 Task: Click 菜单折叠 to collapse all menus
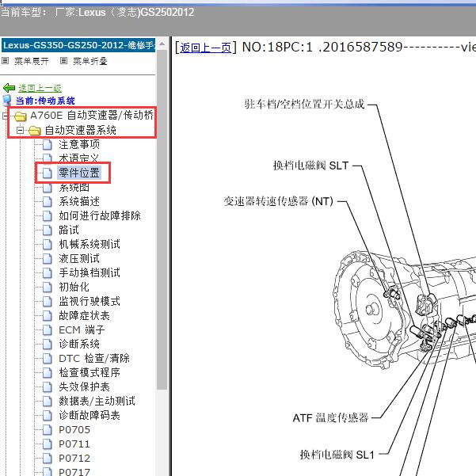click(90, 61)
